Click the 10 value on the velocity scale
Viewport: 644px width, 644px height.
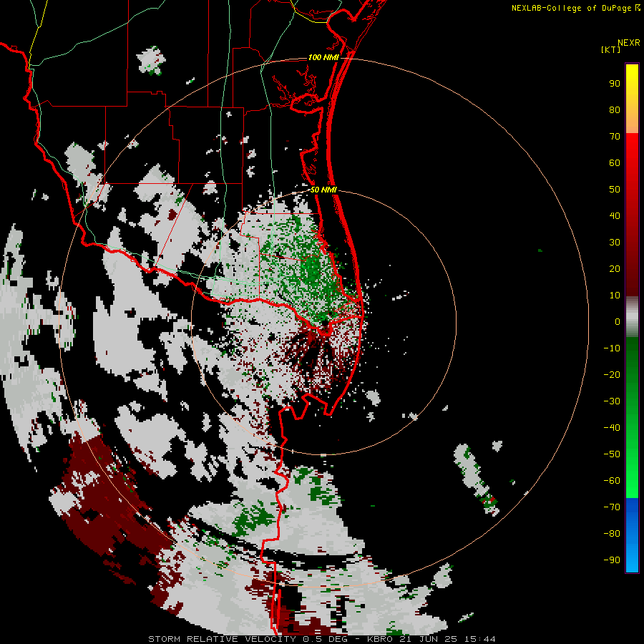(615, 296)
